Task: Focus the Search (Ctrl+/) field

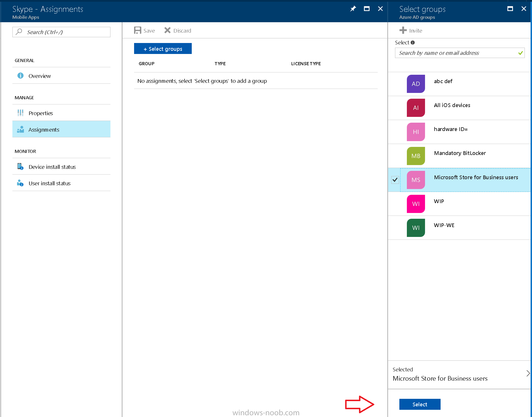Action: [61, 32]
